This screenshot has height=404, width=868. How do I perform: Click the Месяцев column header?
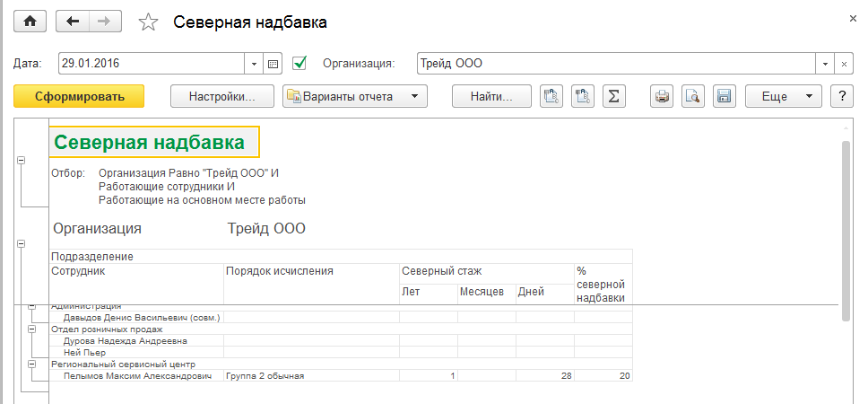(x=487, y=294)
